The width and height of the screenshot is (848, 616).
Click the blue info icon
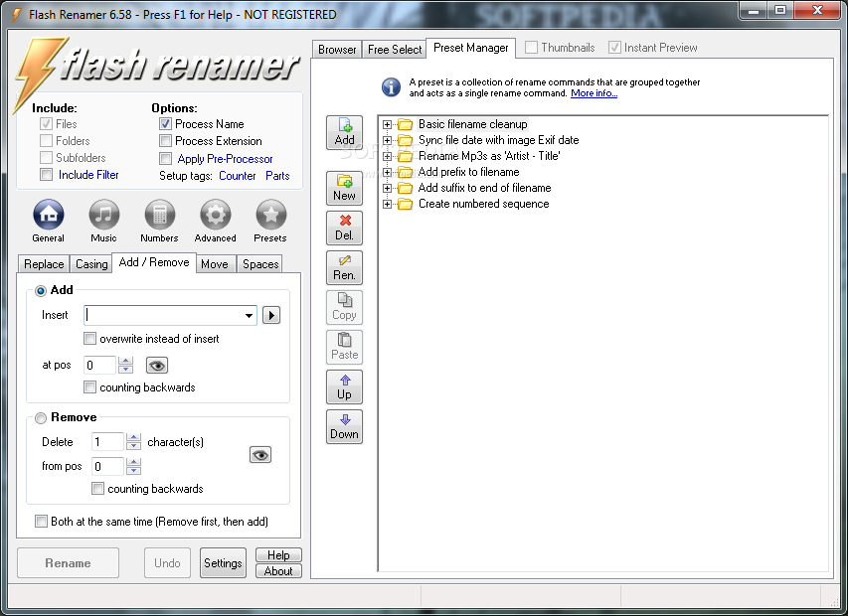pyautogui.click(x=391, y=87)
